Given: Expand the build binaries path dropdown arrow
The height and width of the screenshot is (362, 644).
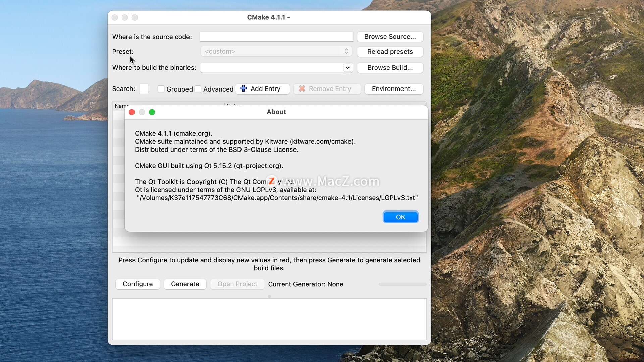Looking at the screenshot, I should click(x=347, y=68).
